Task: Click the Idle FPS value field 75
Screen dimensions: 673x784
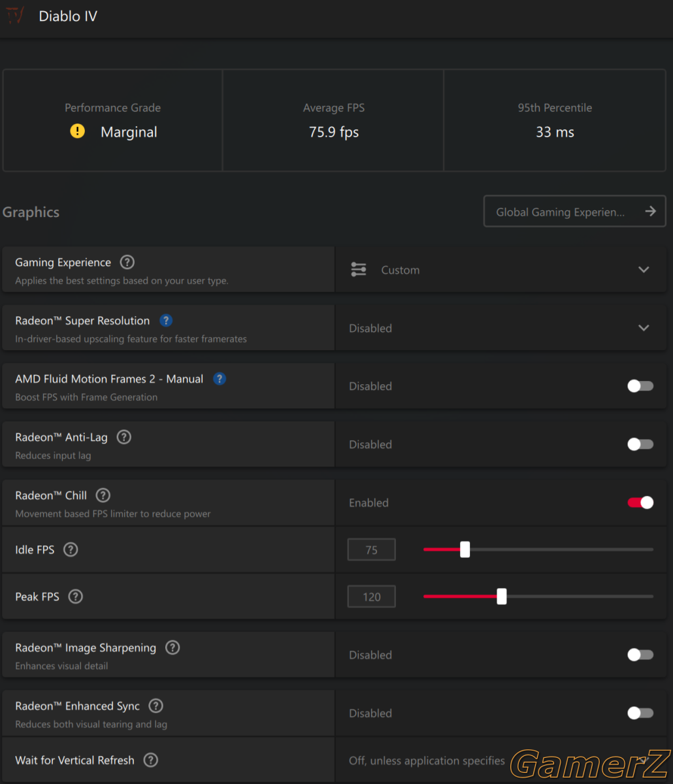Action: pos(372,550)
